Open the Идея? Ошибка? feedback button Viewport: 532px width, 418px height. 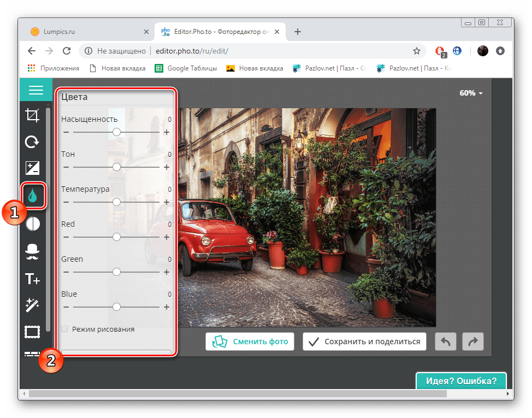(461, 381)
